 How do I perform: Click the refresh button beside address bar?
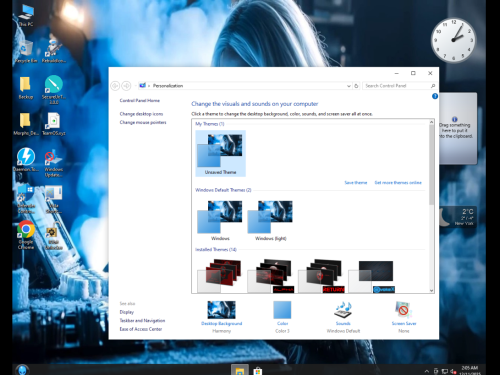click(356, 86)
